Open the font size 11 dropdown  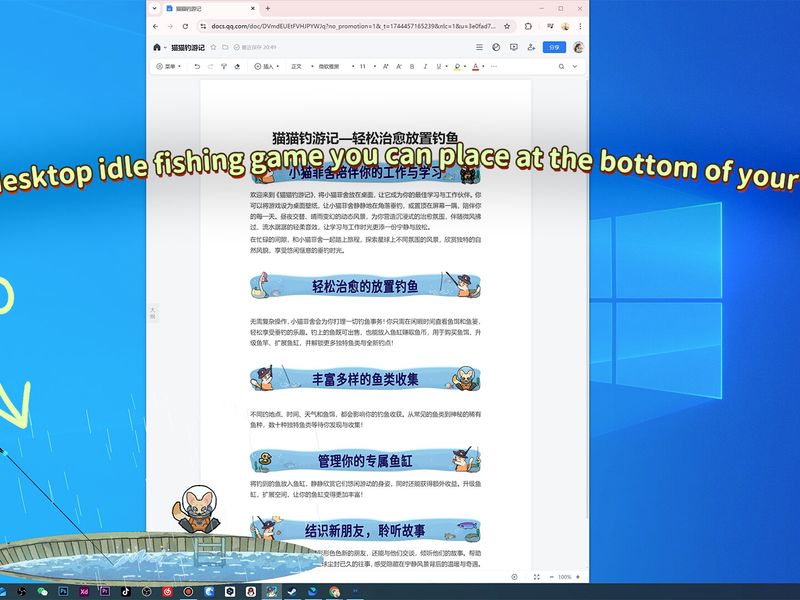[367, 66]
